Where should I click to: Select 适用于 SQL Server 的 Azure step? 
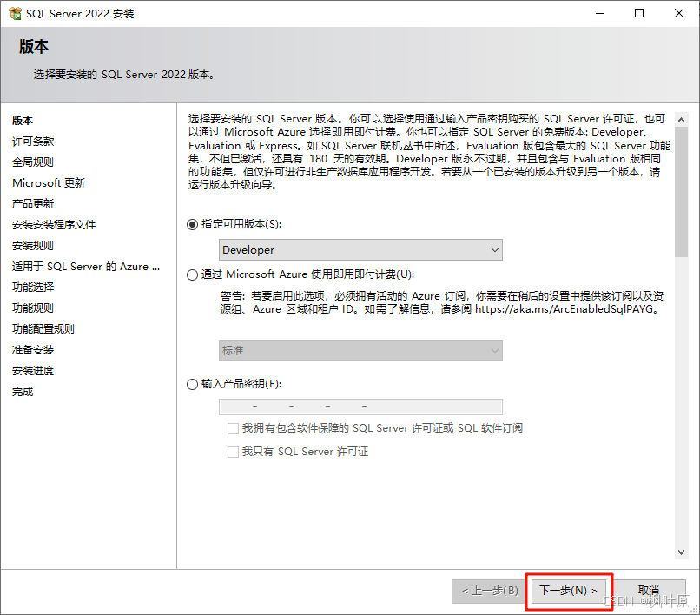86,267
